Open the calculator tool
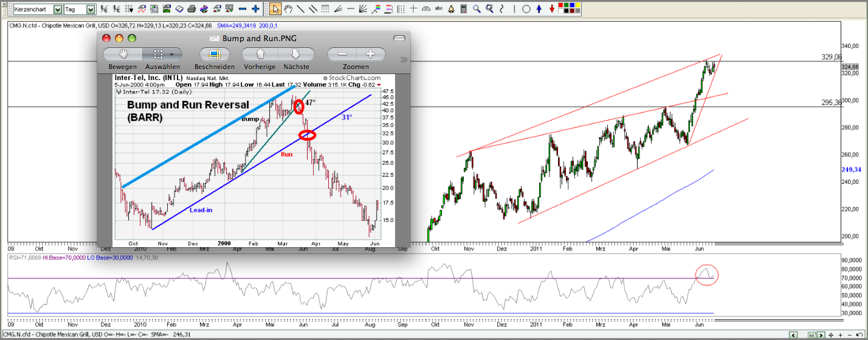868x340 pixels. pos(463,9)
